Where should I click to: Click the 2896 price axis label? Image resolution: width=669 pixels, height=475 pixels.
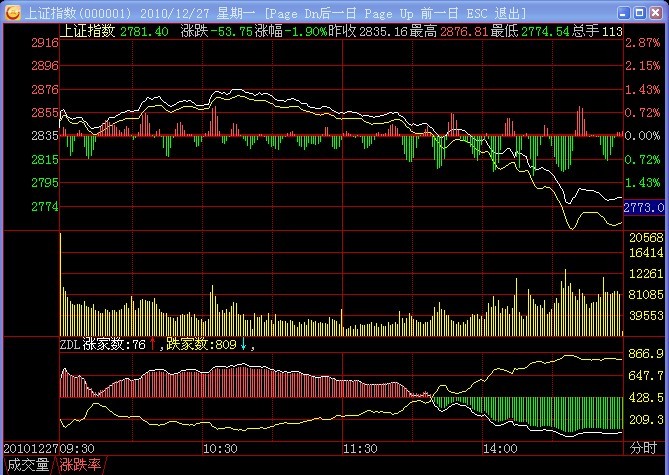pyautogui.click(x=45, y=66)
